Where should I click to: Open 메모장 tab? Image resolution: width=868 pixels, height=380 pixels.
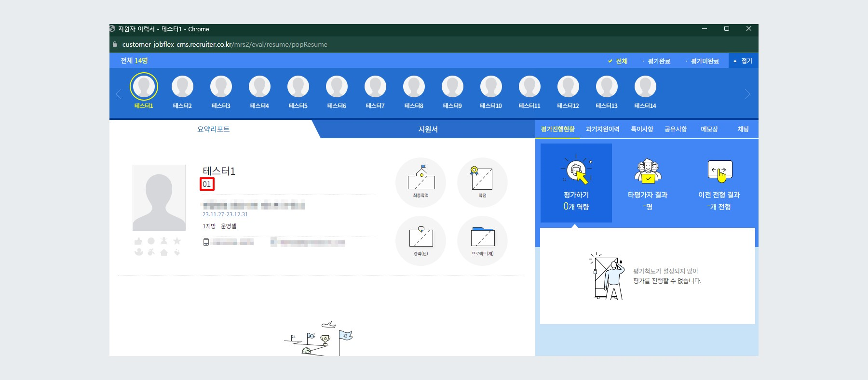point(709,129)
